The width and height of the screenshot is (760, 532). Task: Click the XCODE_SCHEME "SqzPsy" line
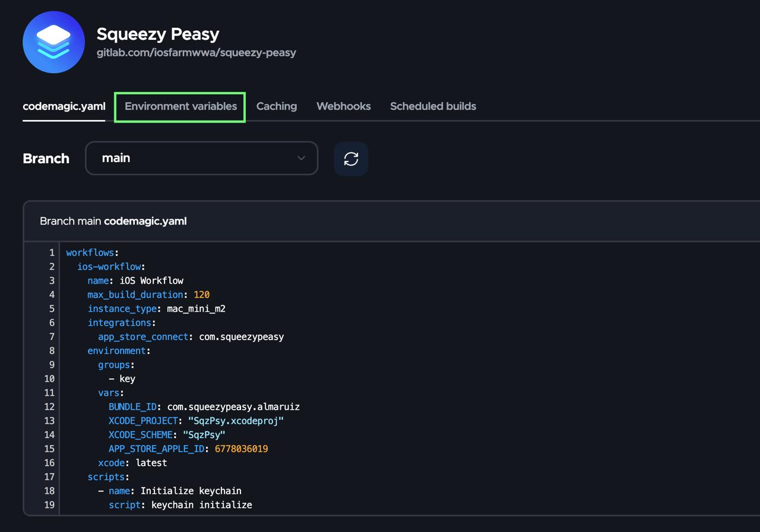click(167, 435)
